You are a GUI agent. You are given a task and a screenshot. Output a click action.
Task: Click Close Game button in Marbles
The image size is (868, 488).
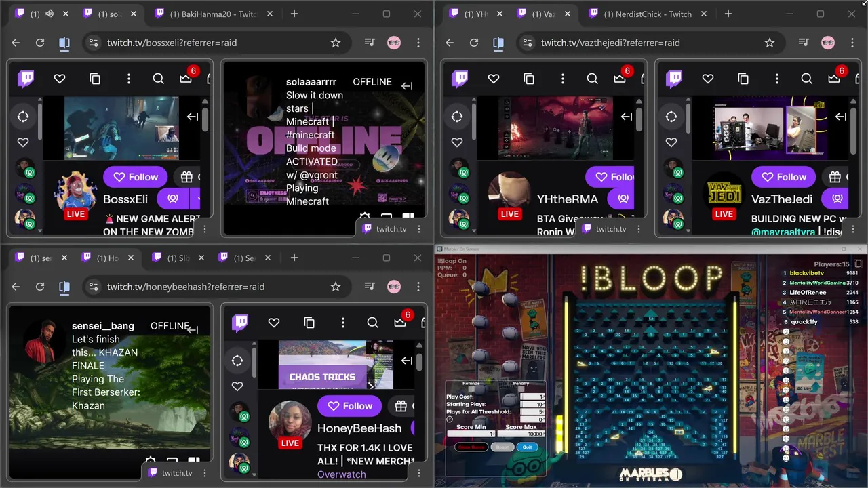[471, 447]
